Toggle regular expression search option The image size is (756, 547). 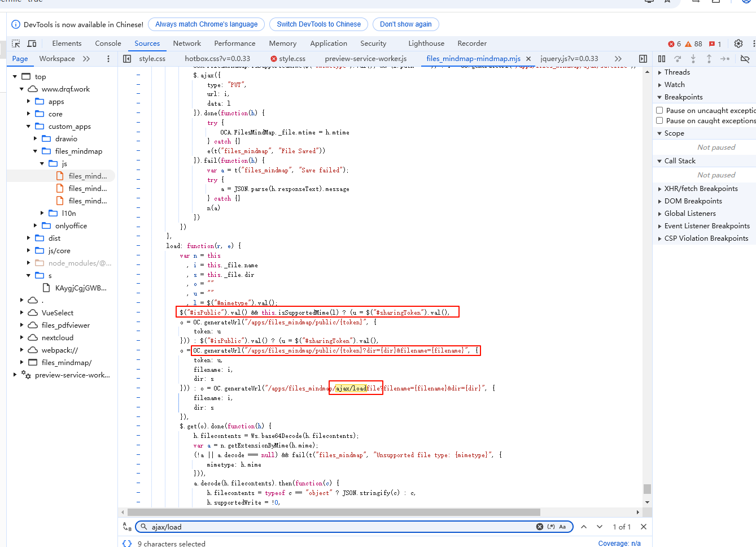click(551, 527)
